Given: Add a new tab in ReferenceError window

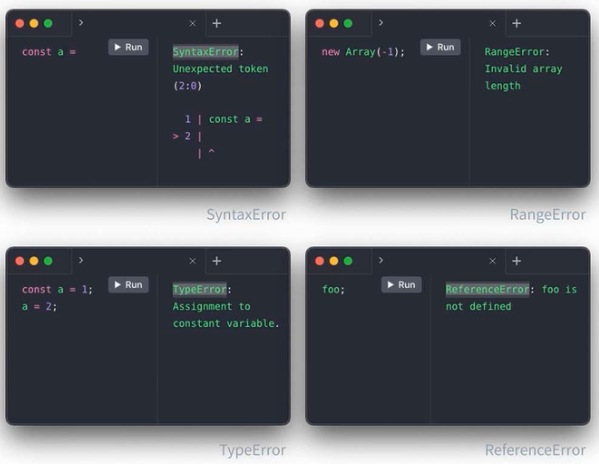Looking at the screenshot, I should tap(516, 261).
